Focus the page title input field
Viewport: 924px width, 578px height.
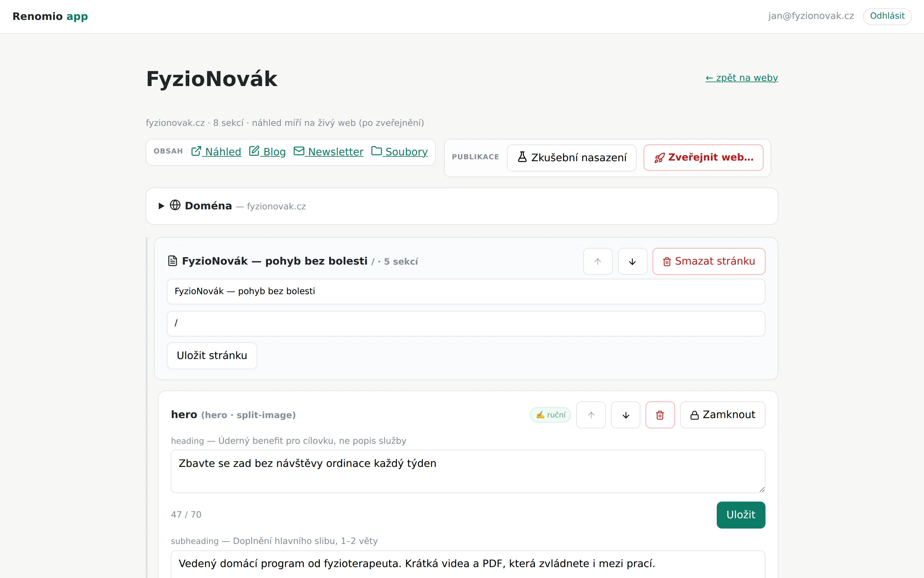[x=466, y=292]
